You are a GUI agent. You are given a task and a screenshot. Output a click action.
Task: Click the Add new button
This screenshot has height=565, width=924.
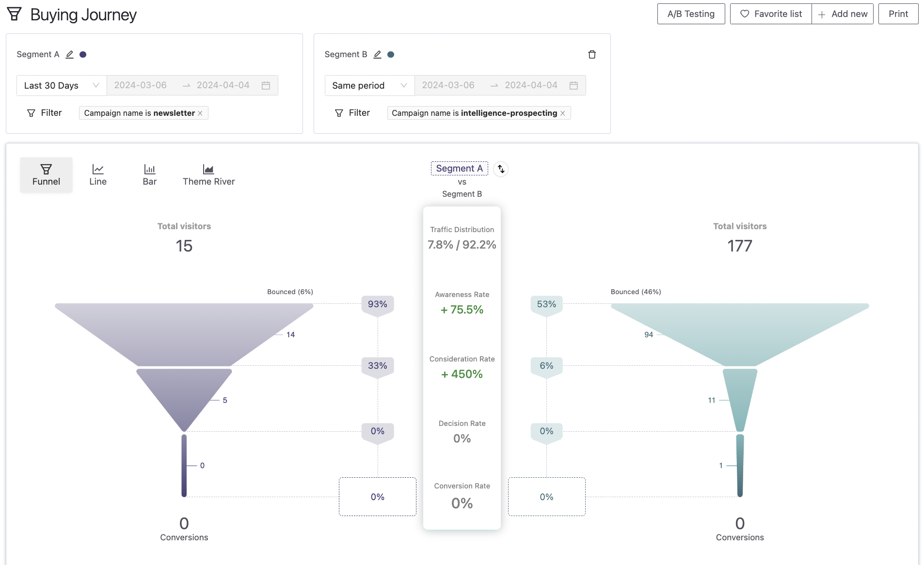click(843, 14)
